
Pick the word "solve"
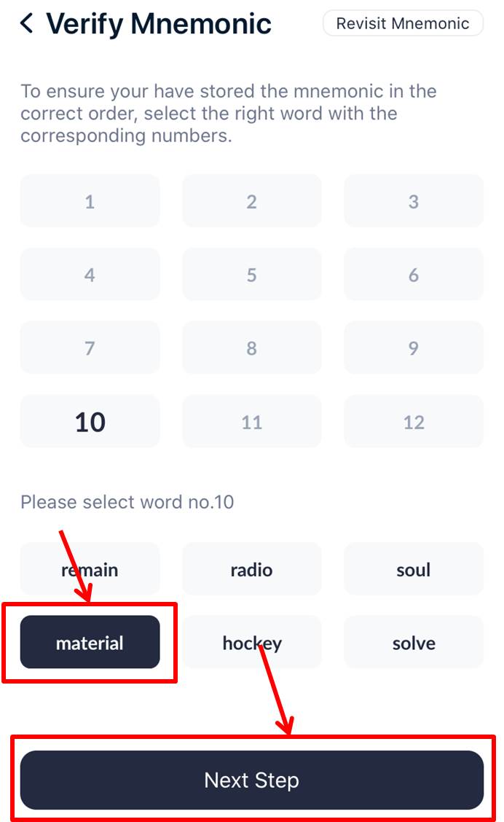click(x=413, y=643)
